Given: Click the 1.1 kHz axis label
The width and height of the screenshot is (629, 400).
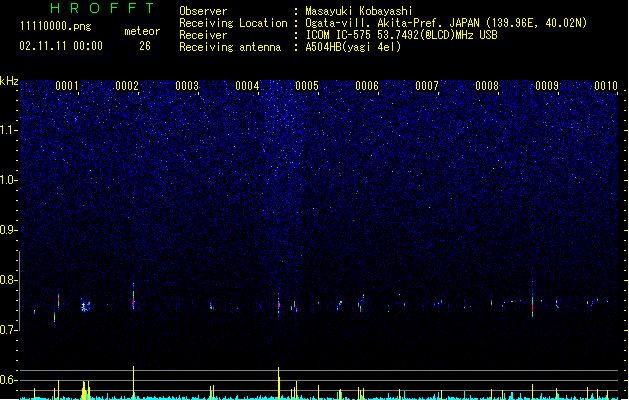Looking at the screenshot, I should click(x=9, y=130).
